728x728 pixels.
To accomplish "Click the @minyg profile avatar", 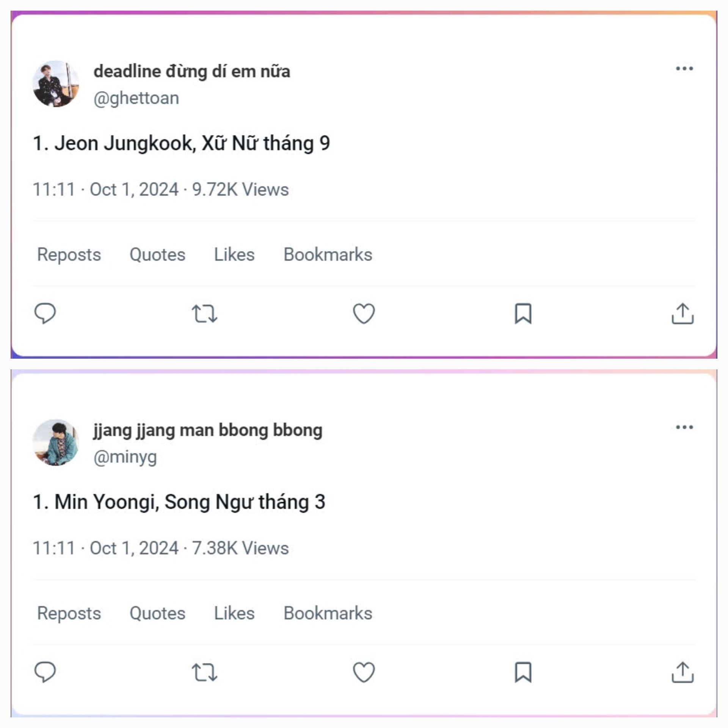I will pyautogui.click(x=56, y=442).
